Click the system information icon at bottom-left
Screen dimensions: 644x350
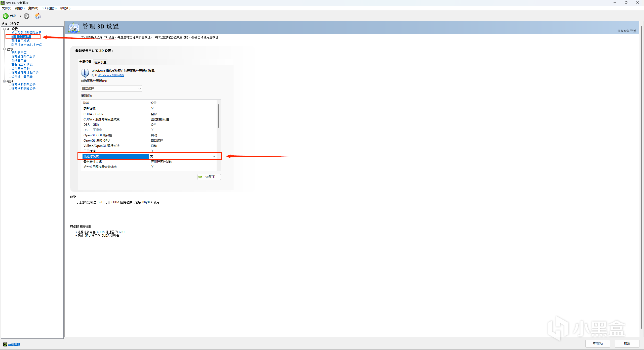(5, 344)
